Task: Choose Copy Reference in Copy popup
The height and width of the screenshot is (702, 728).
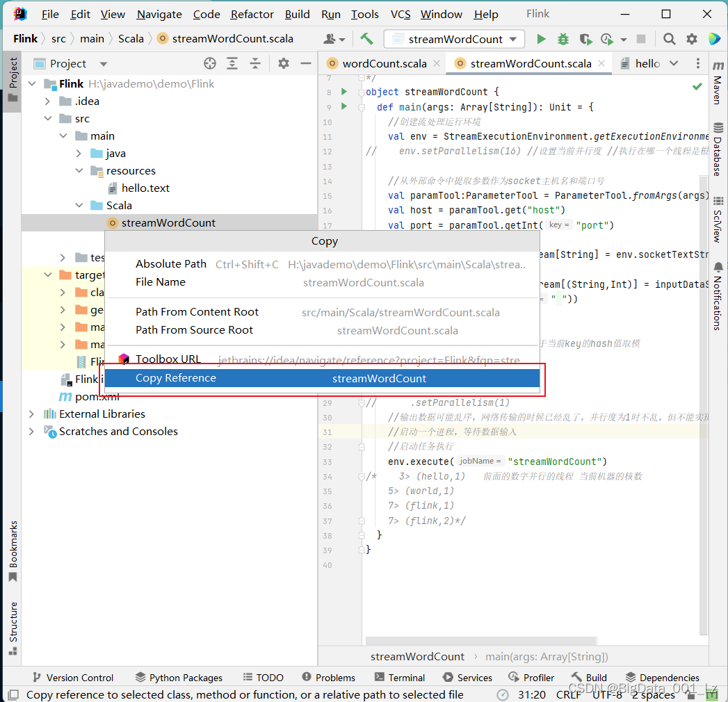Action: tap(322, 378)
